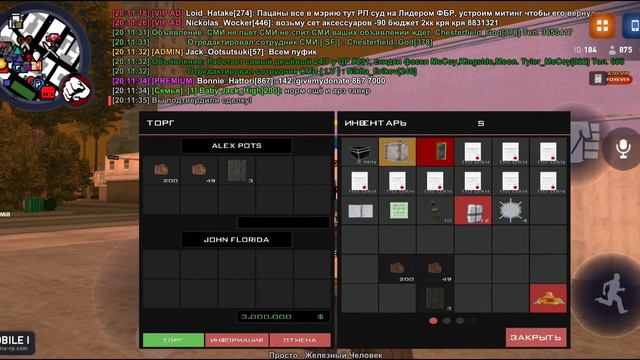This screenshot has width=640, height=360.
Task: Select the walkie-talkie item with count 10
Action: point(435,211)
